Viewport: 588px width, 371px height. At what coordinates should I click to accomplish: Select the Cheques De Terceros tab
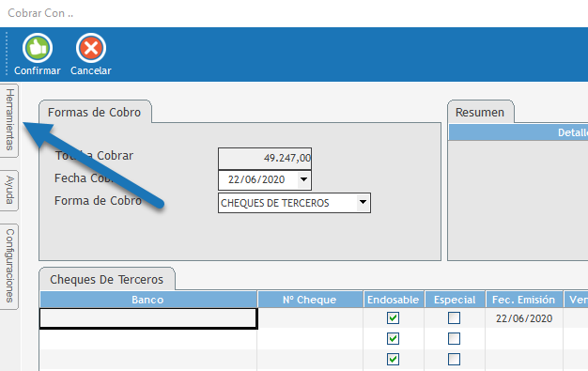106,280
